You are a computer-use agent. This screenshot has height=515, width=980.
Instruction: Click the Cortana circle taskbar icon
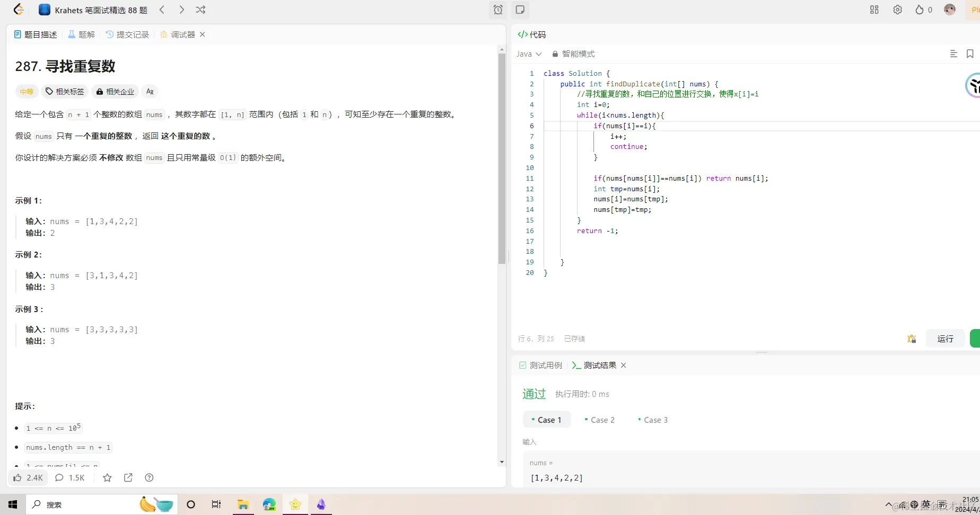[x=191, y=504]
